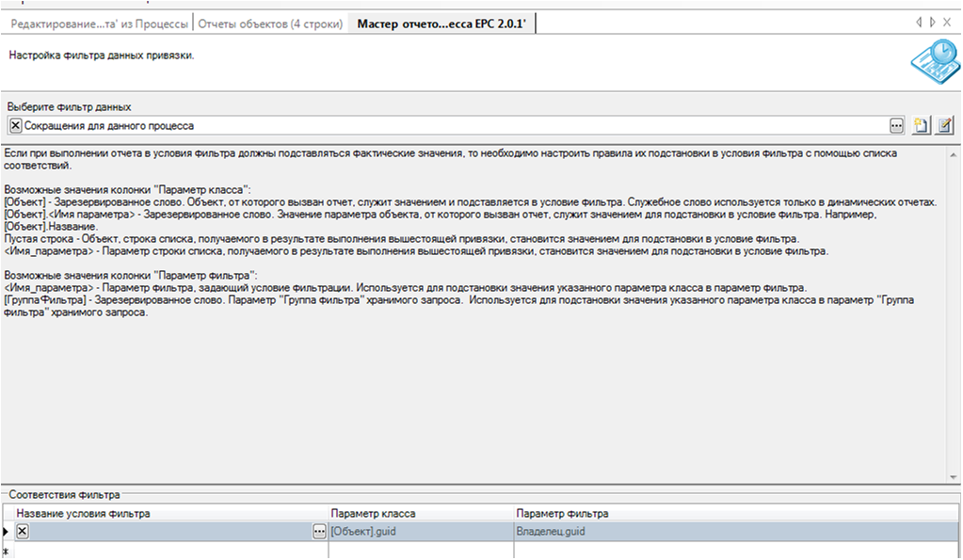Click the 'Параметр класса' column header
963x560 pixels.
421,513
